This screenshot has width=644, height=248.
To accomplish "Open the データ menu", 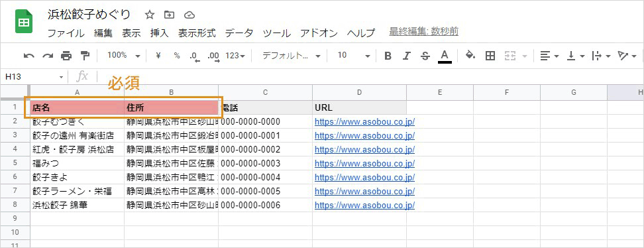I will point(239,33).
